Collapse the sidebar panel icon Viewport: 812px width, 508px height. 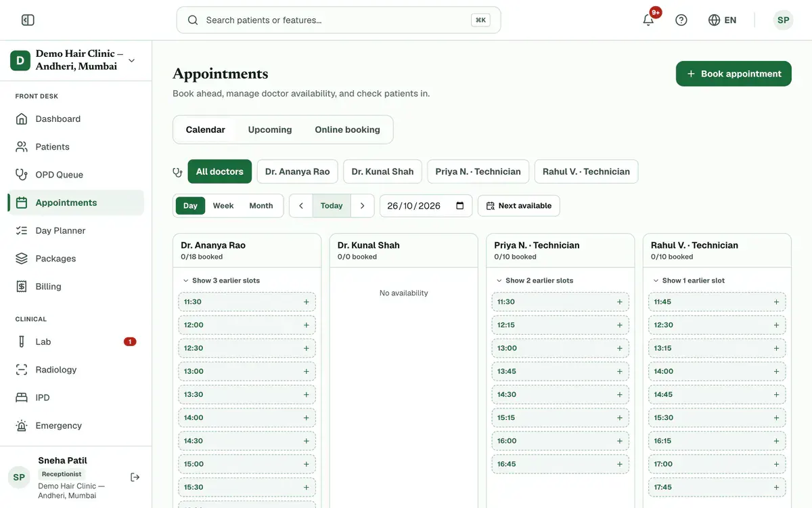tap(28, 20)
